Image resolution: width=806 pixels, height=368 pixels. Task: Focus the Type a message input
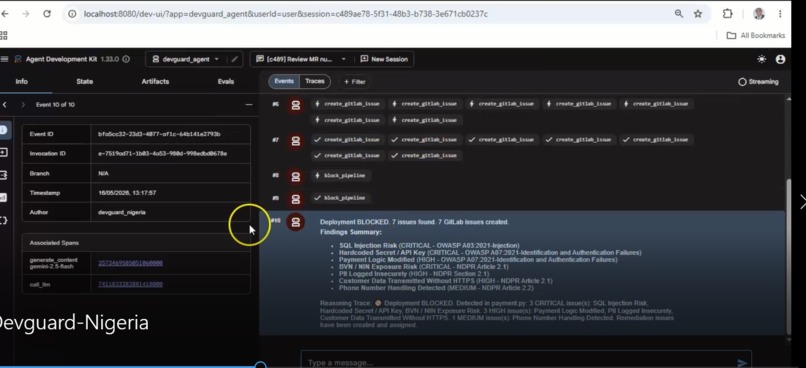(x=514, y=362)
